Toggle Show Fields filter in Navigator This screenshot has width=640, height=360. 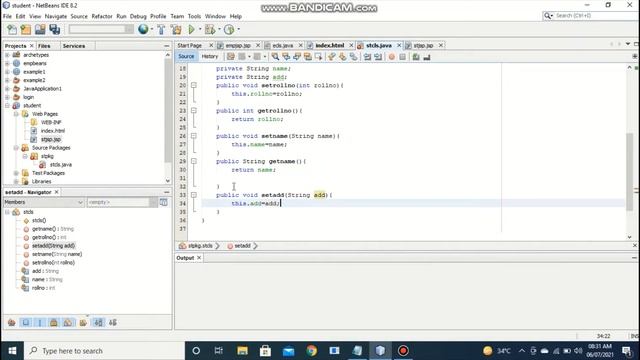[x=26, y=322]
